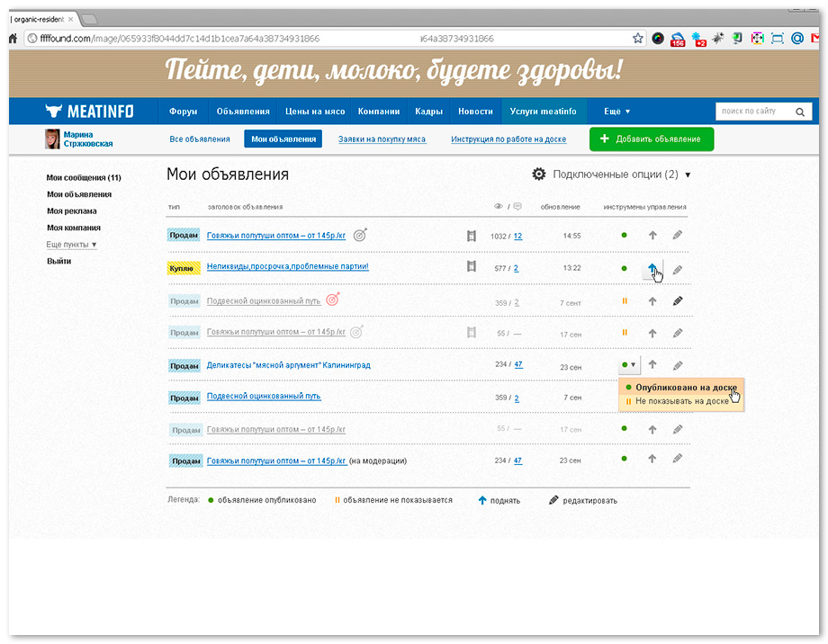
Task: Click the browser home icon
Action: click(13, 38)
